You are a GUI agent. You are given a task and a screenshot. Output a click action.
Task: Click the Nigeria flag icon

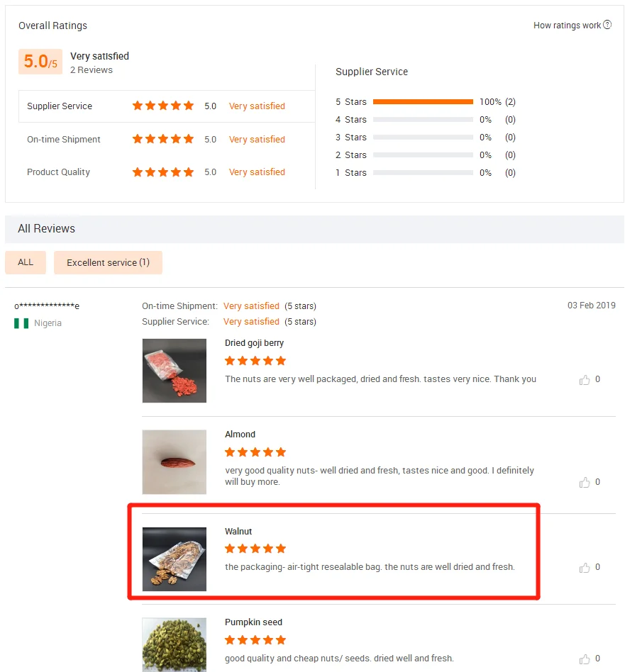click(21, 323)
